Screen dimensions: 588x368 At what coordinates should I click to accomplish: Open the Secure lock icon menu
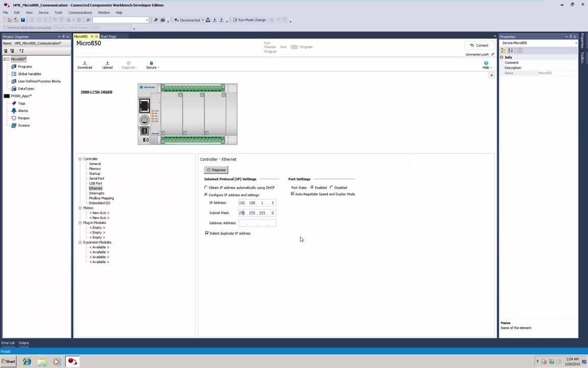[152, 65]
